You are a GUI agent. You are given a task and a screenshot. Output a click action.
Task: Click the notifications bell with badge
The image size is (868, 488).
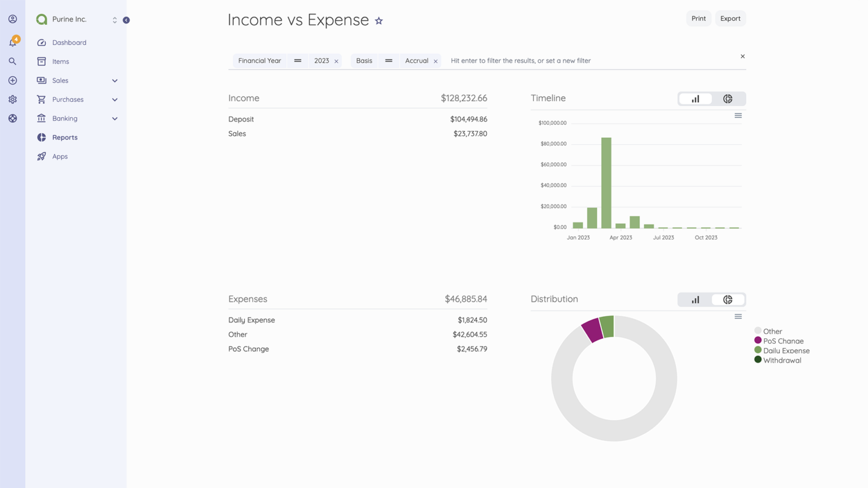pyautogui.click(x=12, y=42)
